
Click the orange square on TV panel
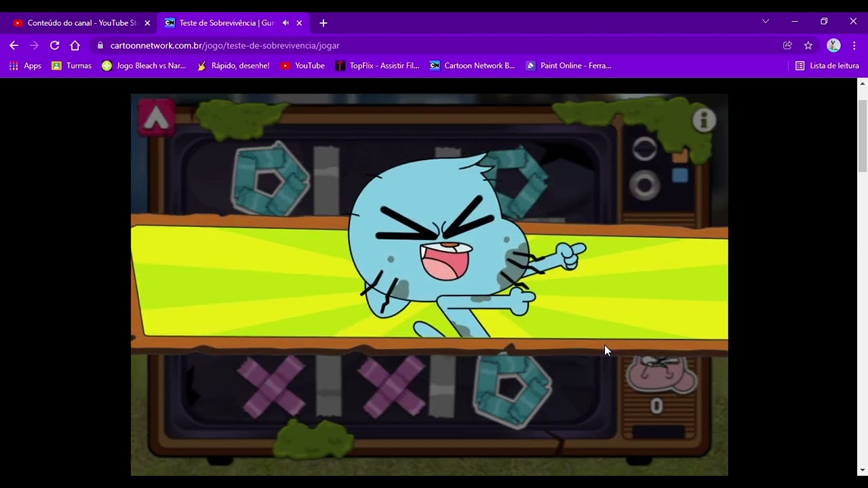(680, 156)
